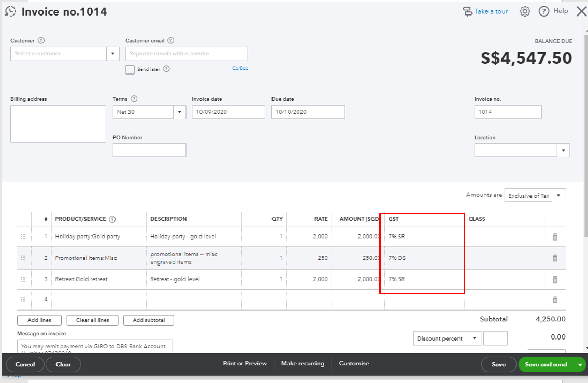Open the Exclusive of Tax dropdown

coord(535,195)
